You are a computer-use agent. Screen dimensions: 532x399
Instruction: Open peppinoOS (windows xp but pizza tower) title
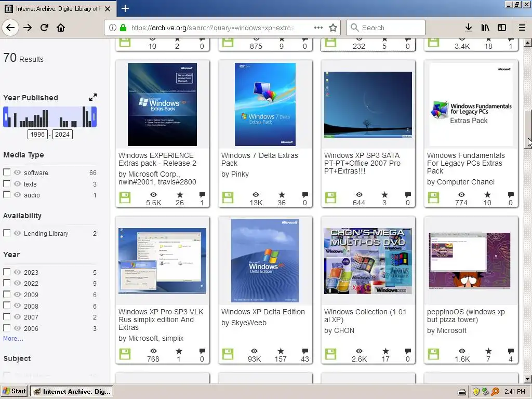click(466, 315)
